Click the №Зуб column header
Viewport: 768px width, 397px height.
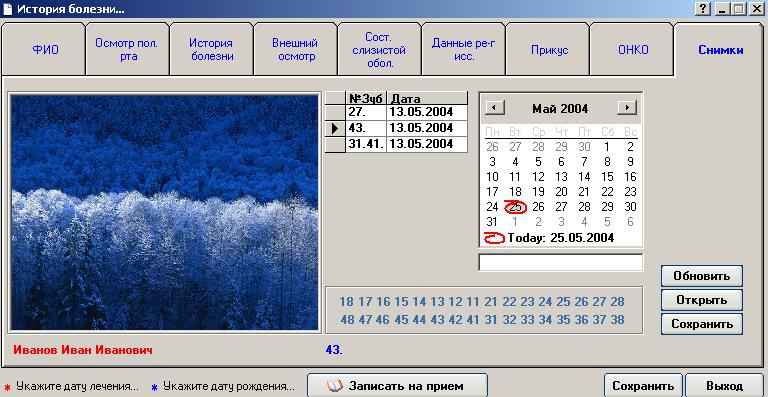click(366, 98)
